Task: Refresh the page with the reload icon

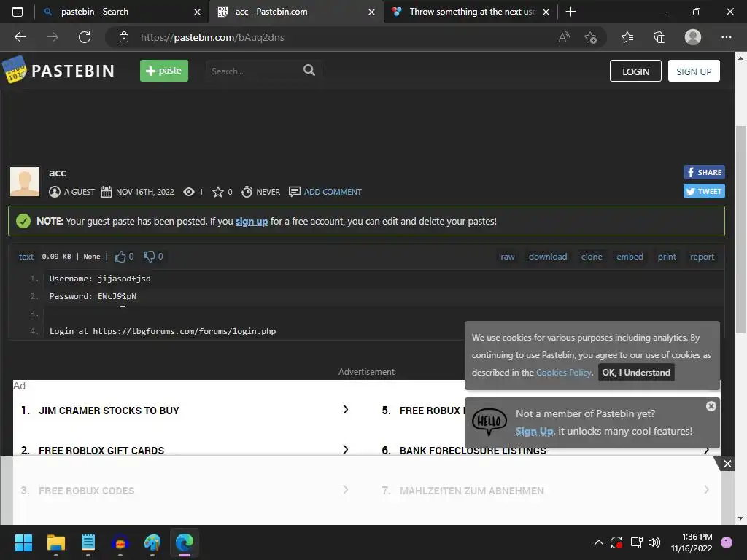Action: click(x=85, y=37)
